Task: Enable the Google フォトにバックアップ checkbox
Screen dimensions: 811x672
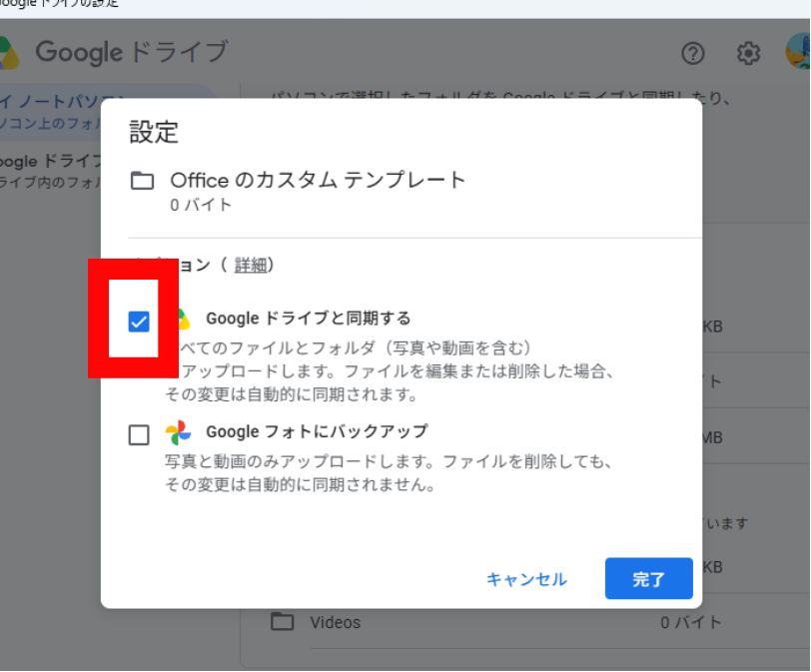Action: point(139,434)
